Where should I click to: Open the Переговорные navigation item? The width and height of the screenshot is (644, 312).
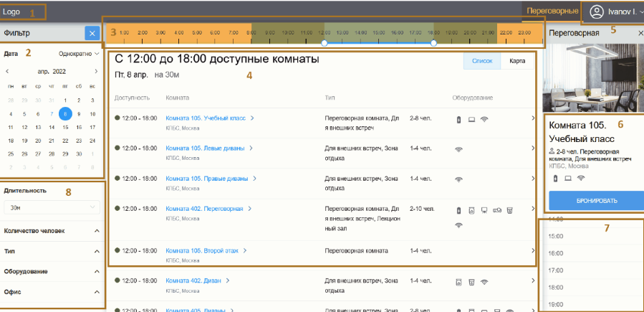pos(552,11)
